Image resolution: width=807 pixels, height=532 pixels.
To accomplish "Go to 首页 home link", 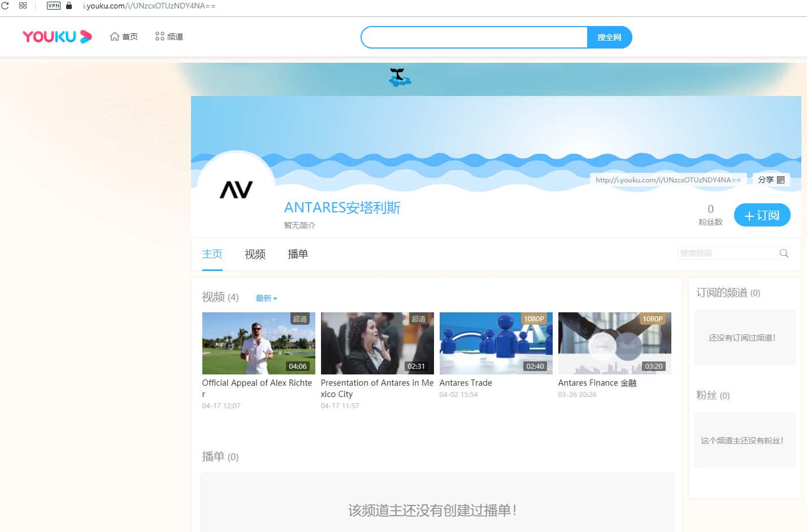I will [124, 37].
